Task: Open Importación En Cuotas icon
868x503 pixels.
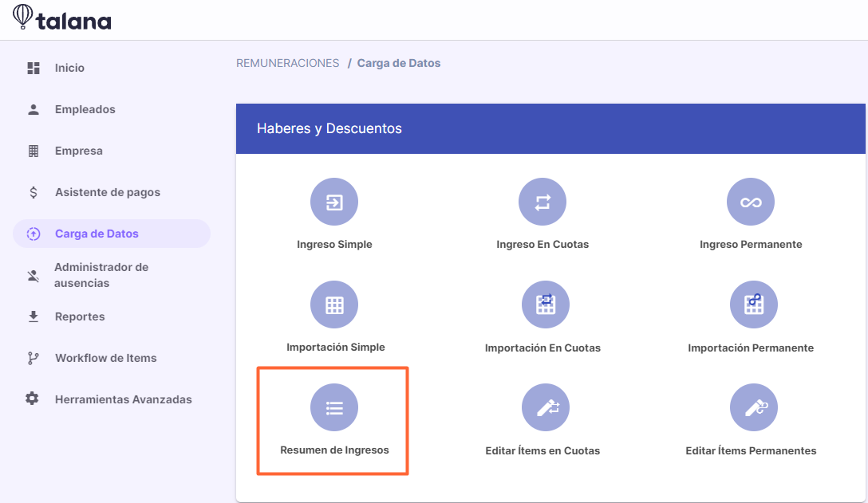Action: pos(546,305)
